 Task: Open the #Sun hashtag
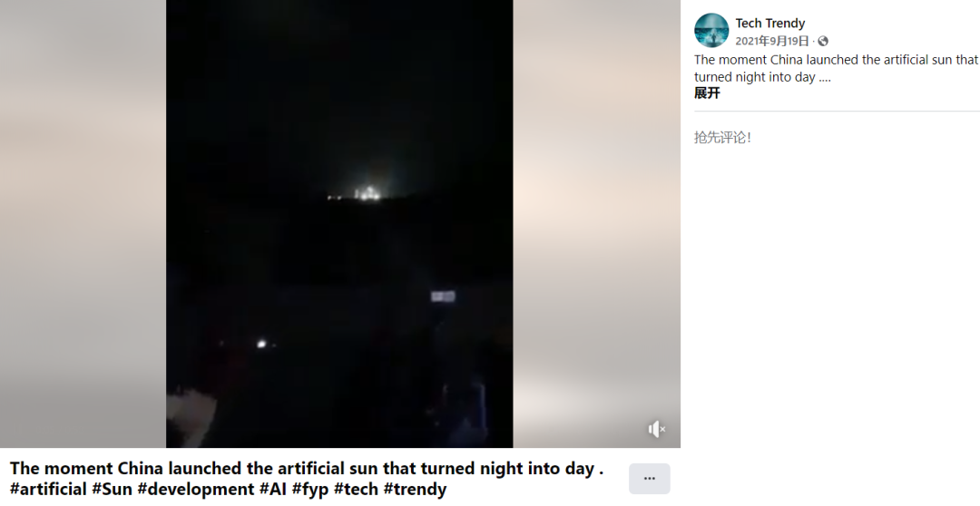coord(112,489)
